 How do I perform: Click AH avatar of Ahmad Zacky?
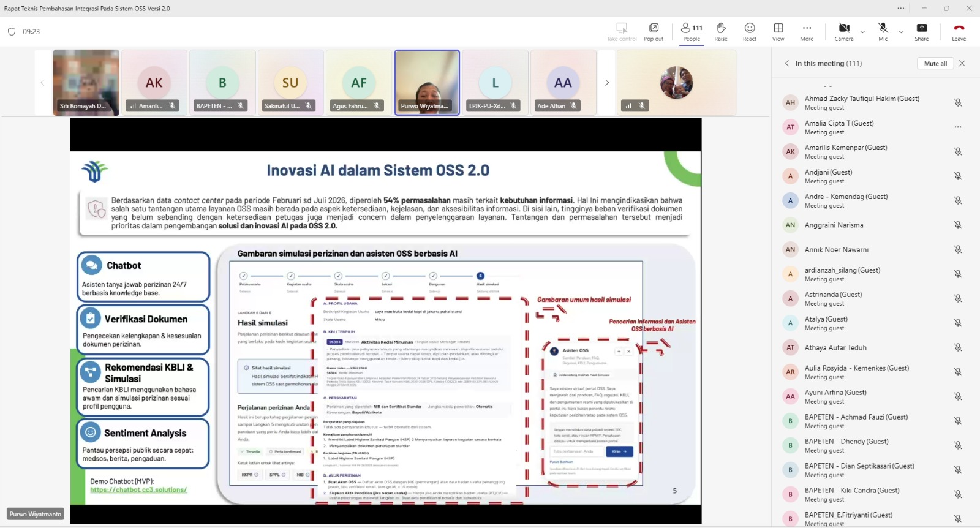point(790,102)
